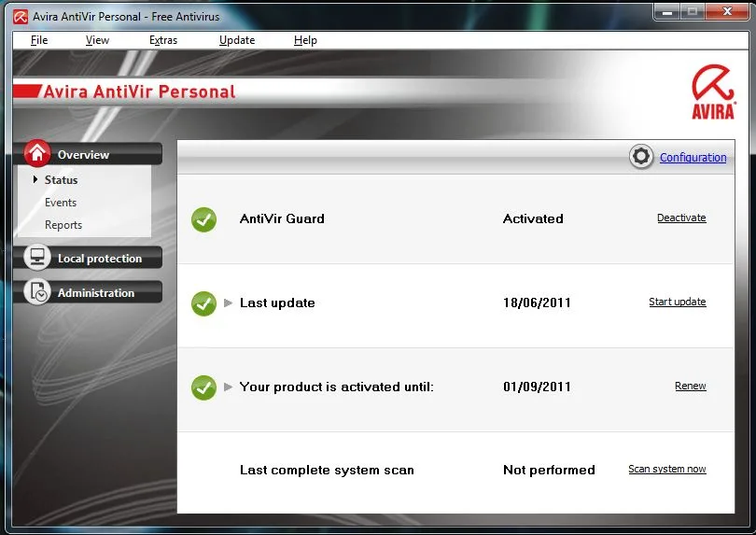Click the Avira icon in the title bar

point(21,17)
